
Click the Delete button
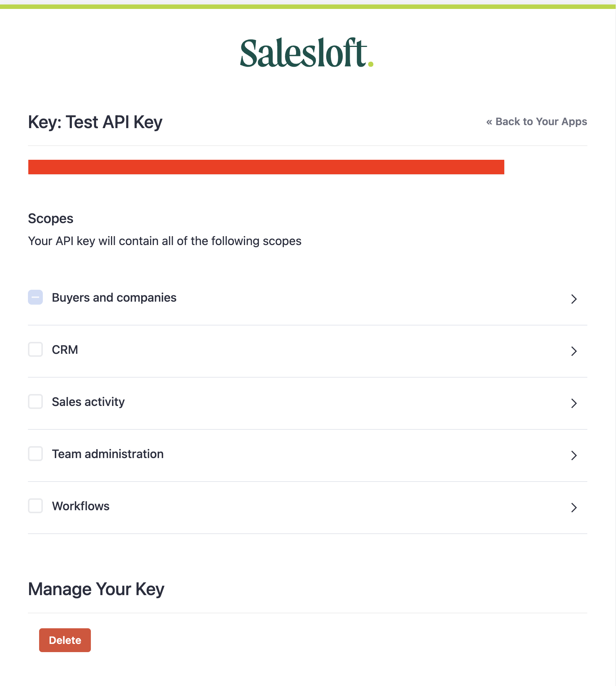[x=65, y=640]
